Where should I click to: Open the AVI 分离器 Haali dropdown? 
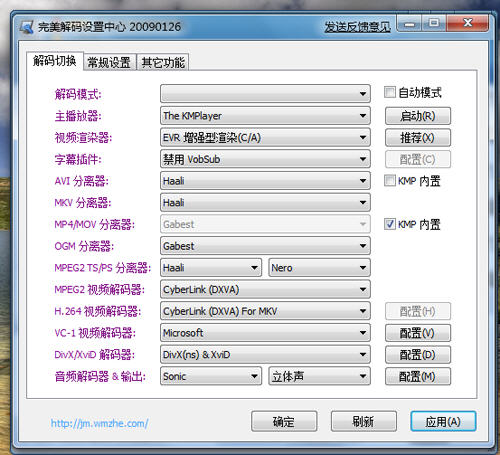[265, 181]
